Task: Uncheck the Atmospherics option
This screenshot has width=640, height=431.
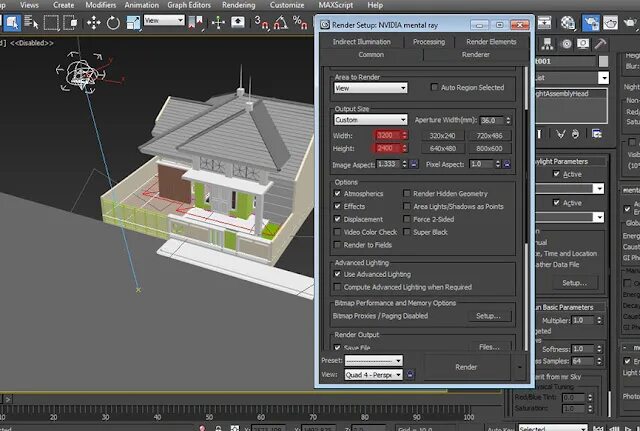Action: 337,193
